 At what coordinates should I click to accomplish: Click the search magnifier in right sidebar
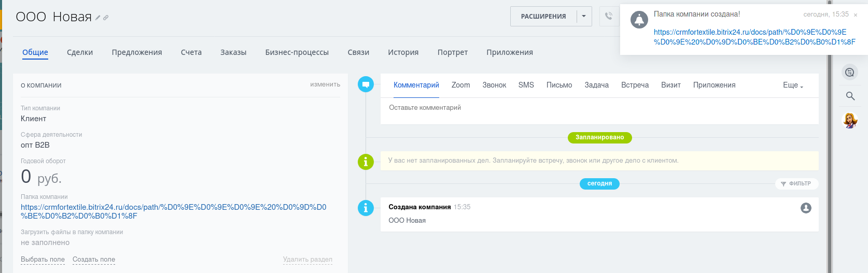pyautogui.click(x=850, y=96)
